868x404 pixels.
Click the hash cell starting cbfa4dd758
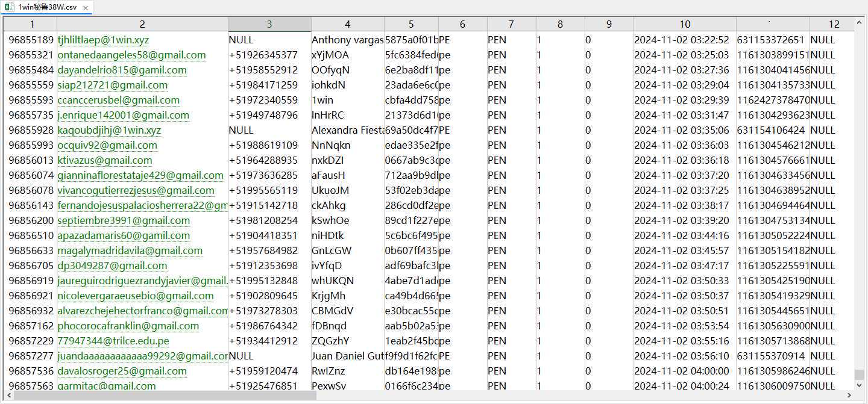tap(411, 100)
